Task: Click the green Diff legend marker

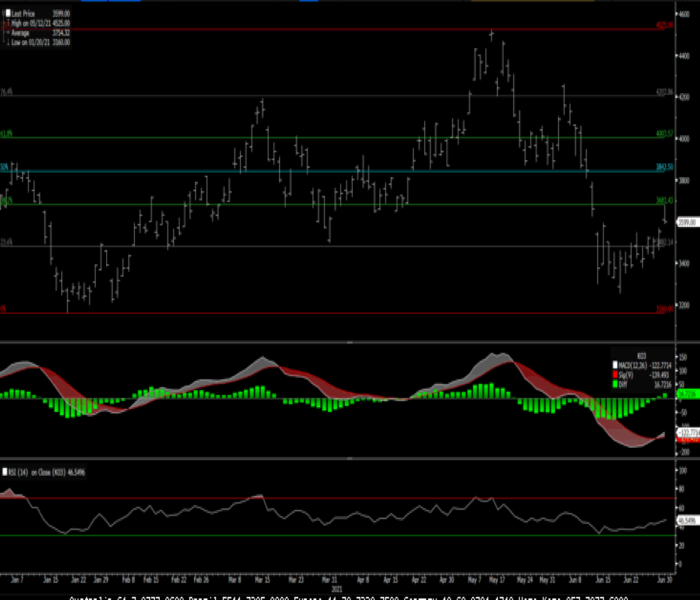Action: pyautogui.click(x=615, y=384)
